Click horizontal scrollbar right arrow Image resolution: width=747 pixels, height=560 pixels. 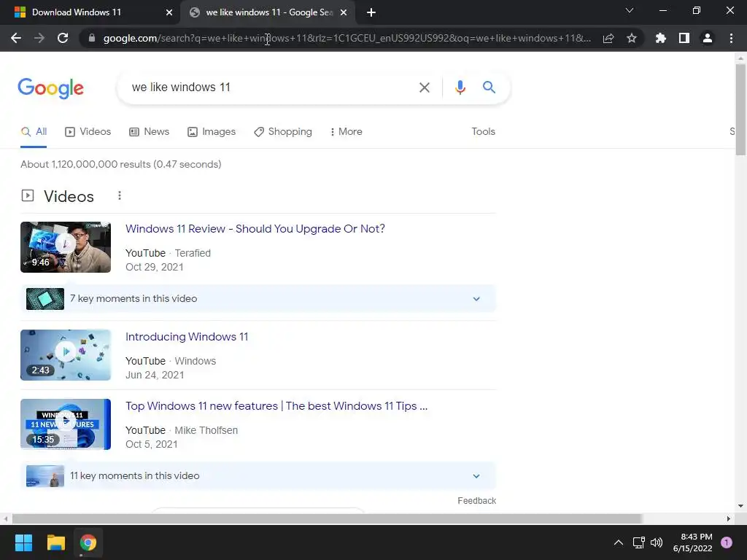(729, 518)
